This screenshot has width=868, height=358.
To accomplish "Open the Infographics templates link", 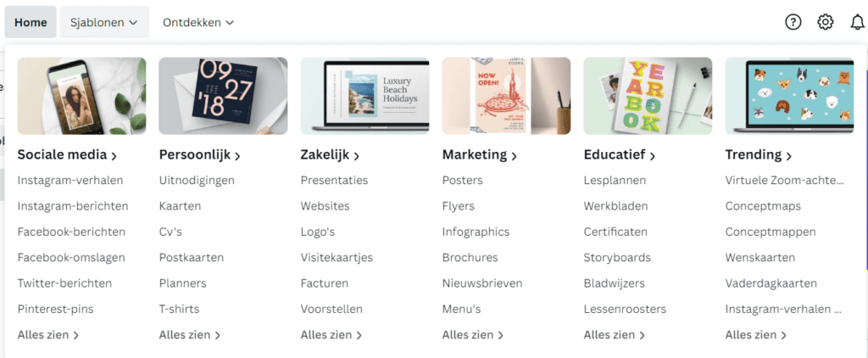I will pyautogui.click(x=476, y=232).
